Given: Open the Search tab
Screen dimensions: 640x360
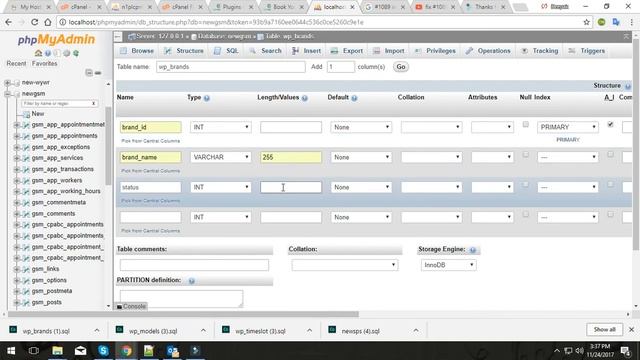Looking at the screenshot, I should pos(265,51).
